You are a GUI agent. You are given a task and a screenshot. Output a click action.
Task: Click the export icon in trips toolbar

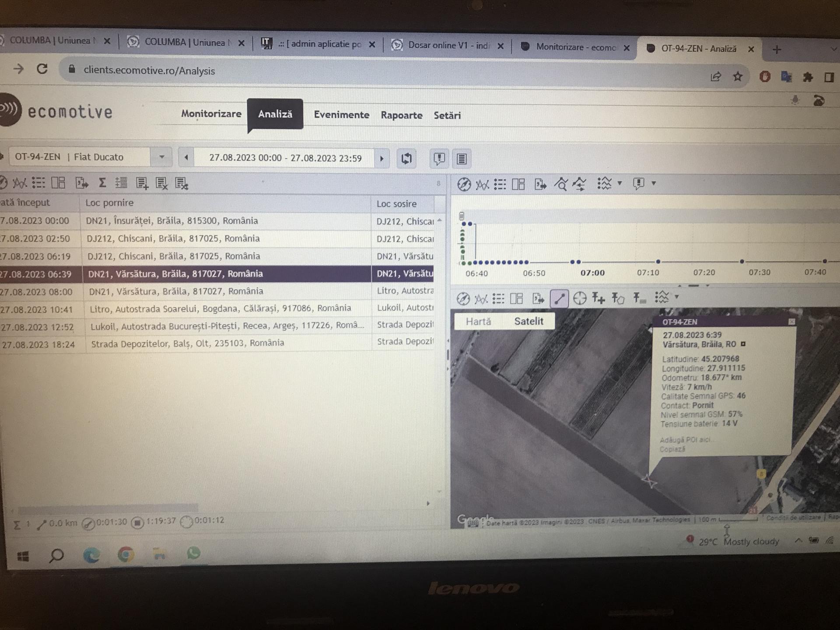(x=81, y=183)
